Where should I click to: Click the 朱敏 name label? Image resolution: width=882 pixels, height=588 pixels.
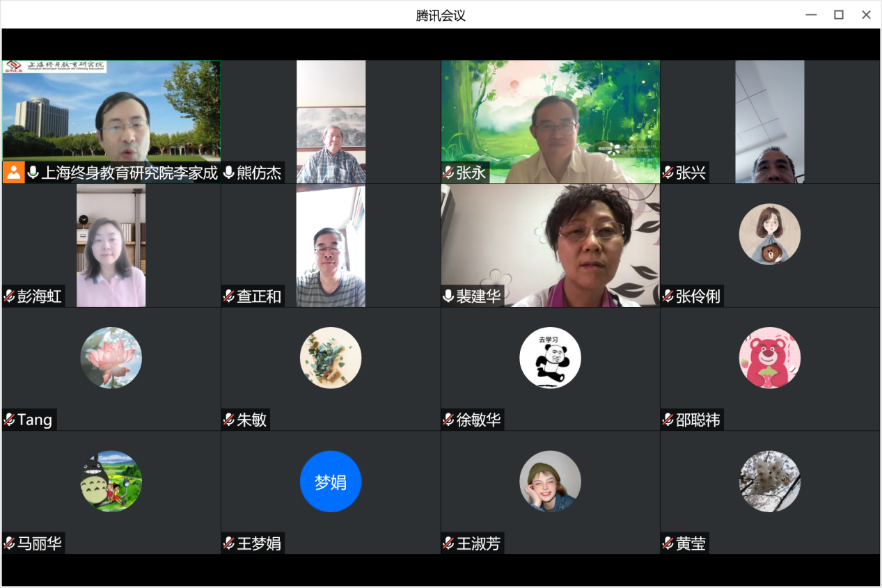point(252,420)
